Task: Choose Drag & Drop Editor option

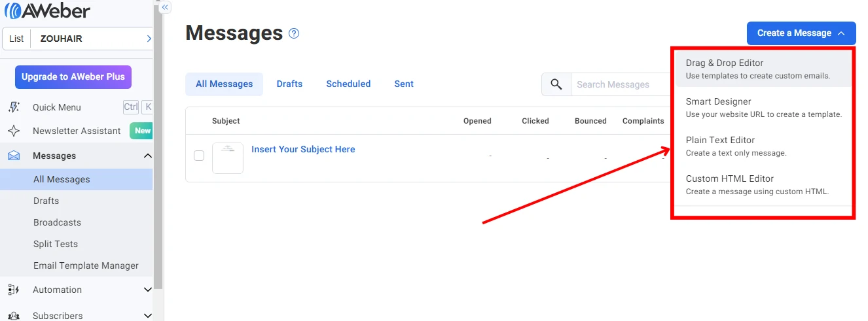Action: 763,69
